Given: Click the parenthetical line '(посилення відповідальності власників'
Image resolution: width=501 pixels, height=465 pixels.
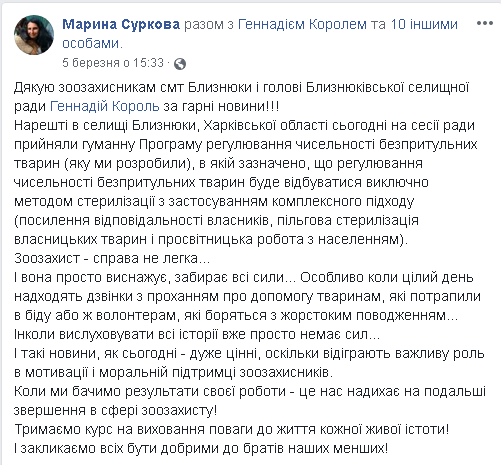Looking at the screenshot, I should (x=216, y=220).
